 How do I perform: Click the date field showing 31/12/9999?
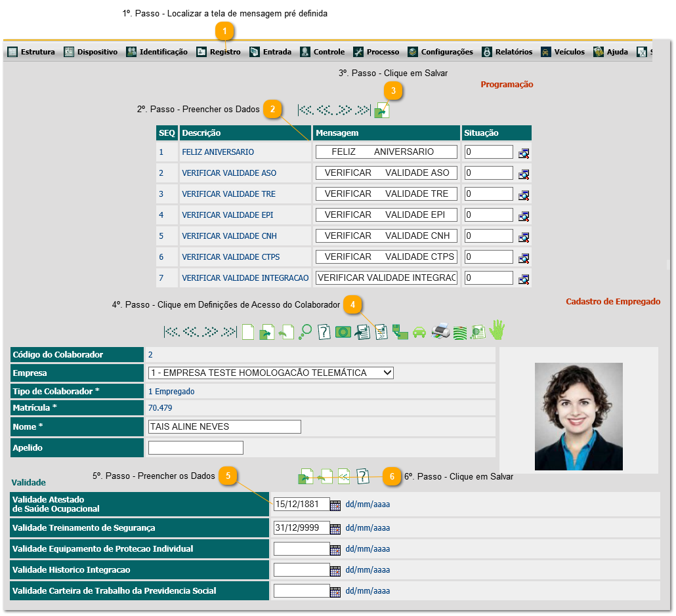(x=301, y=527)
